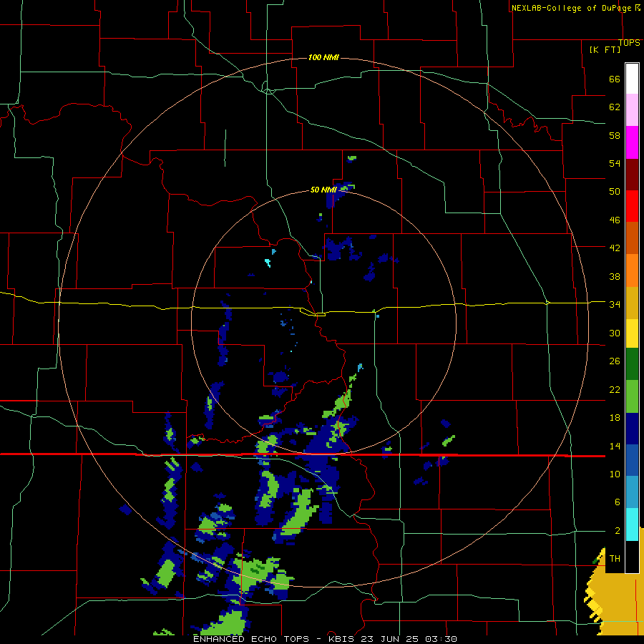Click the '2' legend value
The width and height of the screenshot is (644, 644).
coord(618,531)
